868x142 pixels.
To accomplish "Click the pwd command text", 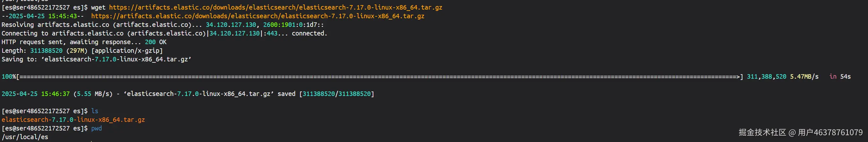I will [97, 129].
